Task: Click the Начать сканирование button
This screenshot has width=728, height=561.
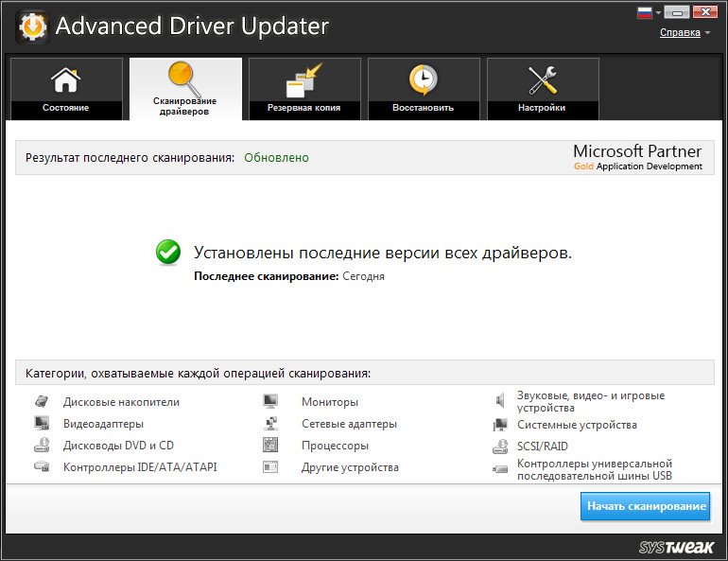Action: [x=646, y=506]
